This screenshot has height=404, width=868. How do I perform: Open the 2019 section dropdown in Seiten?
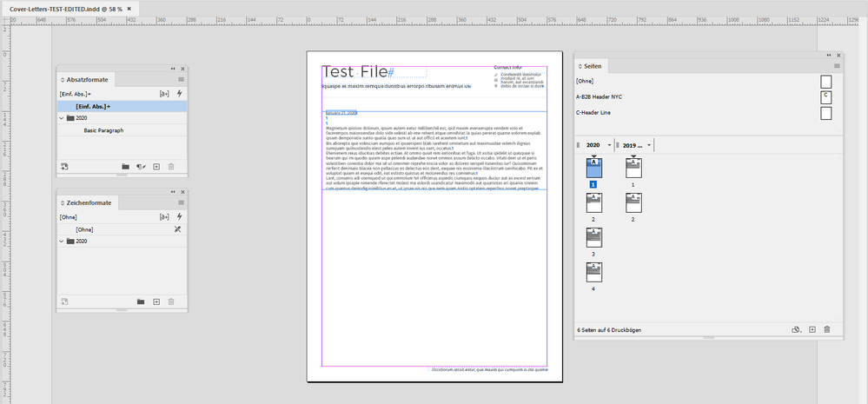point(649,145)
